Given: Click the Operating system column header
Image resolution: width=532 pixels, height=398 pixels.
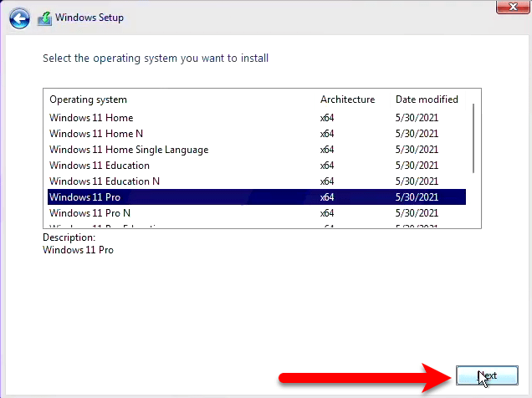Looking at the screenshot, I should (88, 99).
